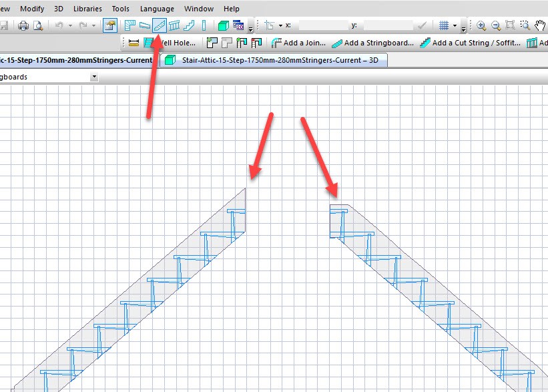Open the Redo history dropdown arrow
Viewport: 548px width, 392px height.
tap(93, 25)
